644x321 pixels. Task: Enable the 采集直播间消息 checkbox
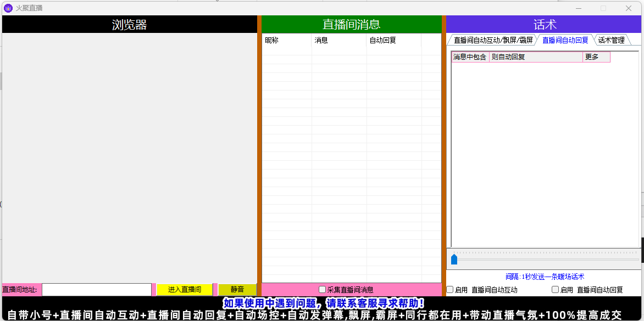[x=323, y=290]
